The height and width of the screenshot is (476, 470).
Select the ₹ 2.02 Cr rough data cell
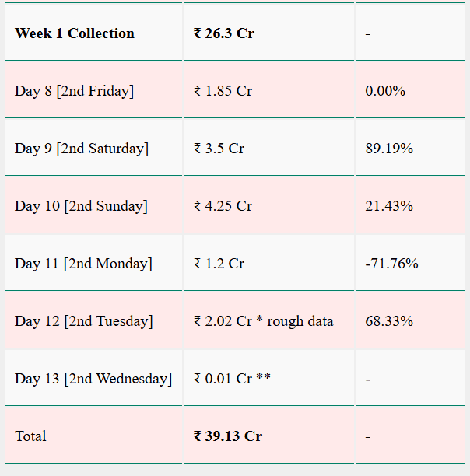point(263,321)
